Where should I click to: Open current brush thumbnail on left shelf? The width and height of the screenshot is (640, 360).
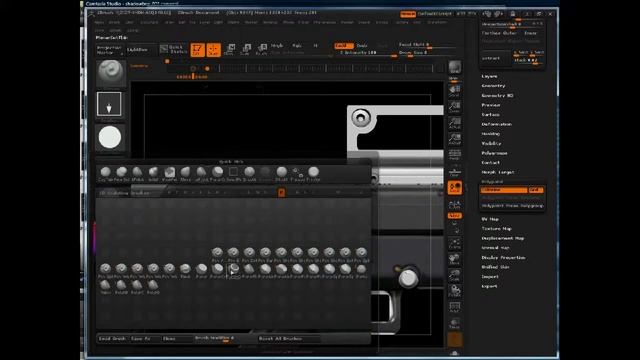[x=110, y=73]
